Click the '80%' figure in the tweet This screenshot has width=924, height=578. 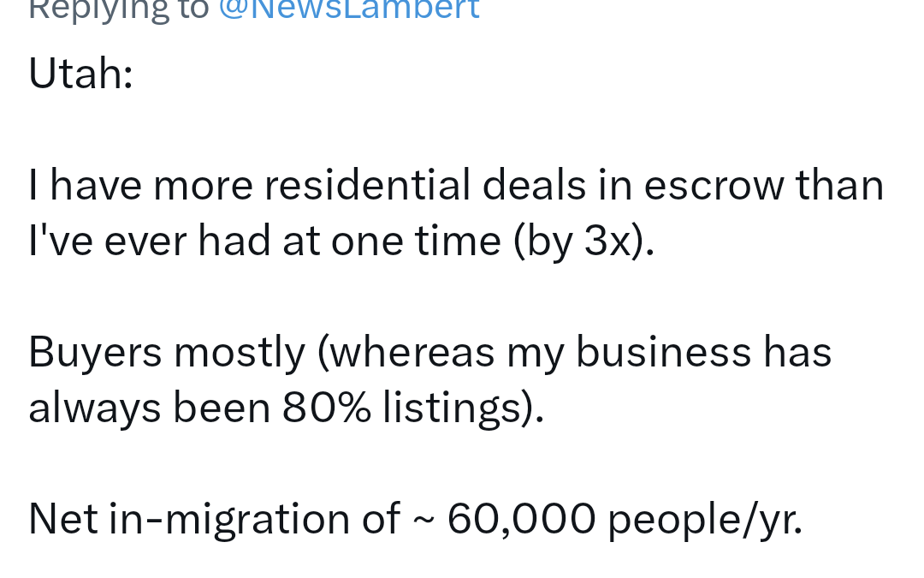(327, 408)
